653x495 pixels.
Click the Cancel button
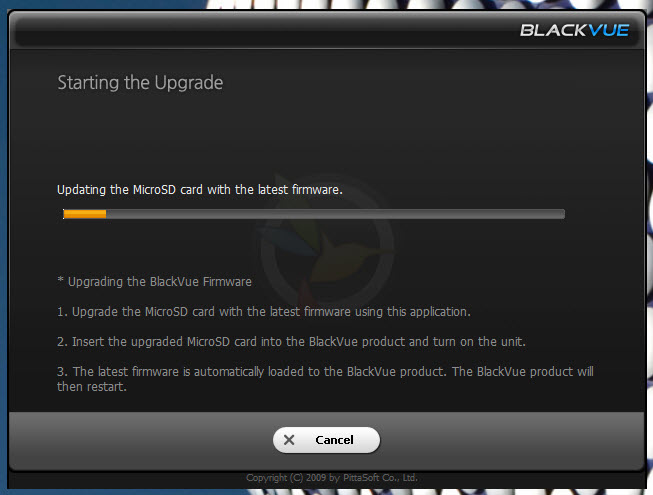pos(326,440)
